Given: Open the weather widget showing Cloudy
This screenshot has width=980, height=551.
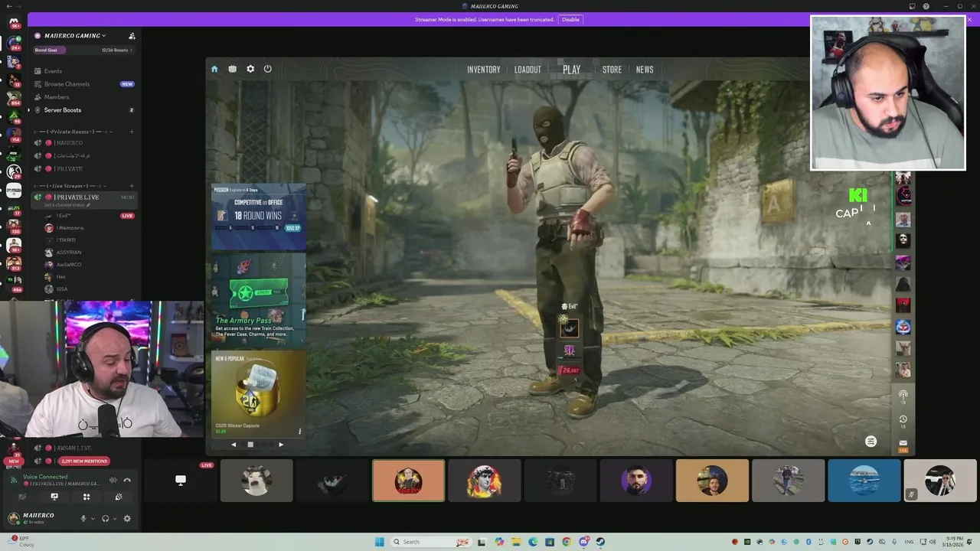Looking at the screenshot, I should click(x=20, y=542).
